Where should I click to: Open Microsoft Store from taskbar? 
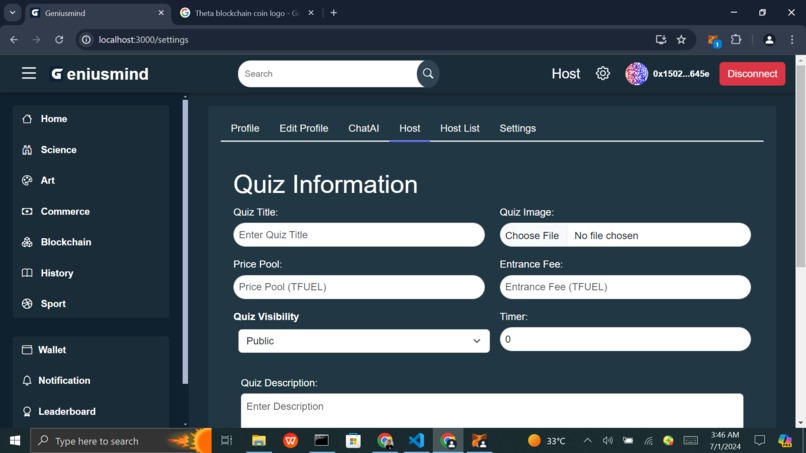point(353,441)
